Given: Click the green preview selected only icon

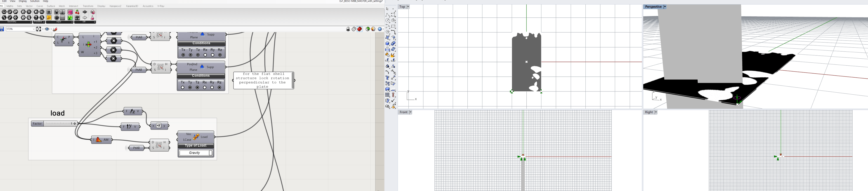Looking at the screenshot, I should click(x=368, y=29).
